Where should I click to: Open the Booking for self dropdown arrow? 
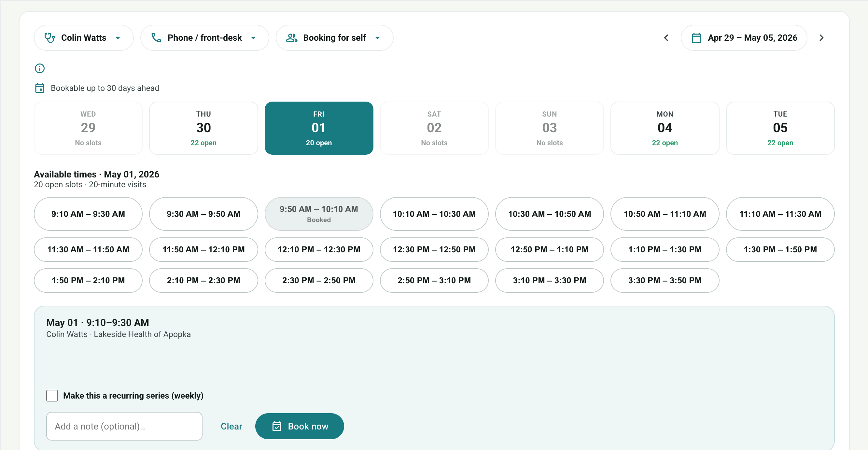click(377, 38)
